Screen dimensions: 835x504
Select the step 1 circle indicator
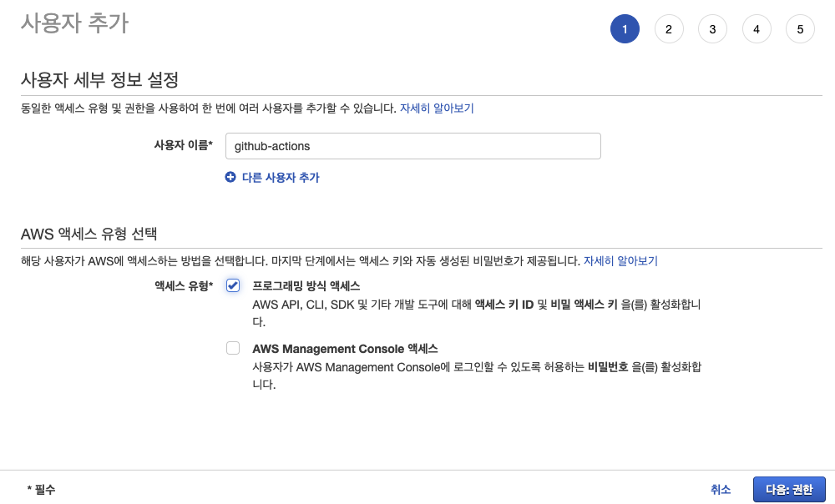pos(625,29)
